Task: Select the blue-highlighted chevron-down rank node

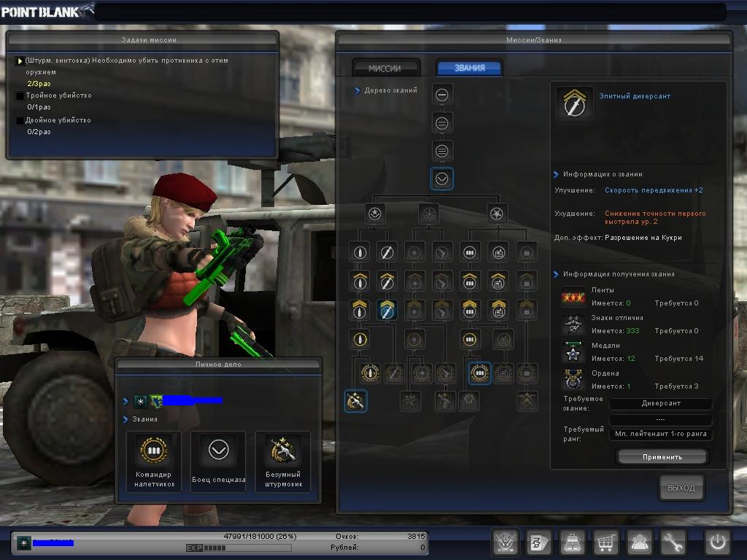Action: click(441, 179)
